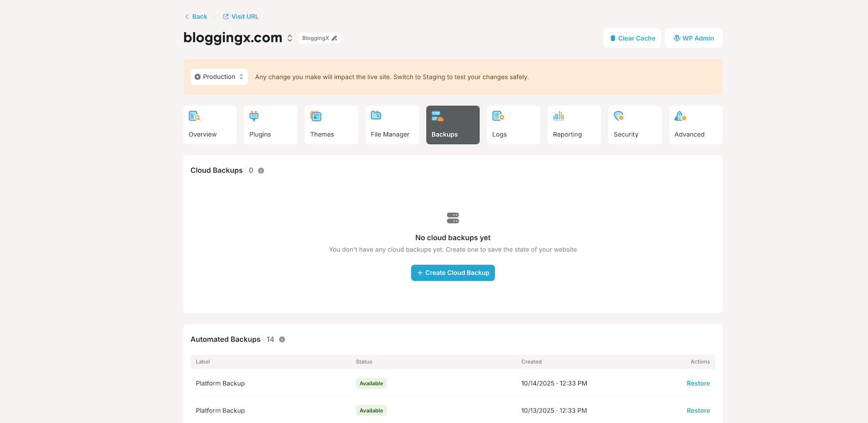Go to the Security tab

[x=635, y=125]
